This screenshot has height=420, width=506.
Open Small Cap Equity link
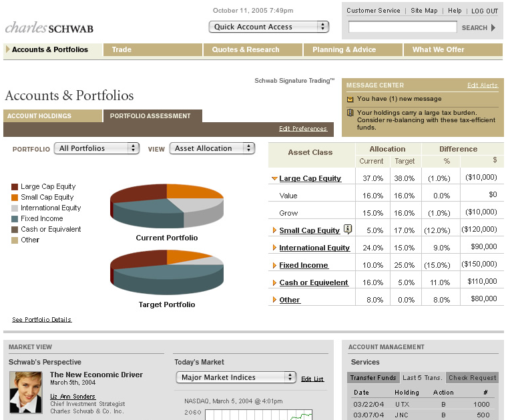[x=310, y=230]
